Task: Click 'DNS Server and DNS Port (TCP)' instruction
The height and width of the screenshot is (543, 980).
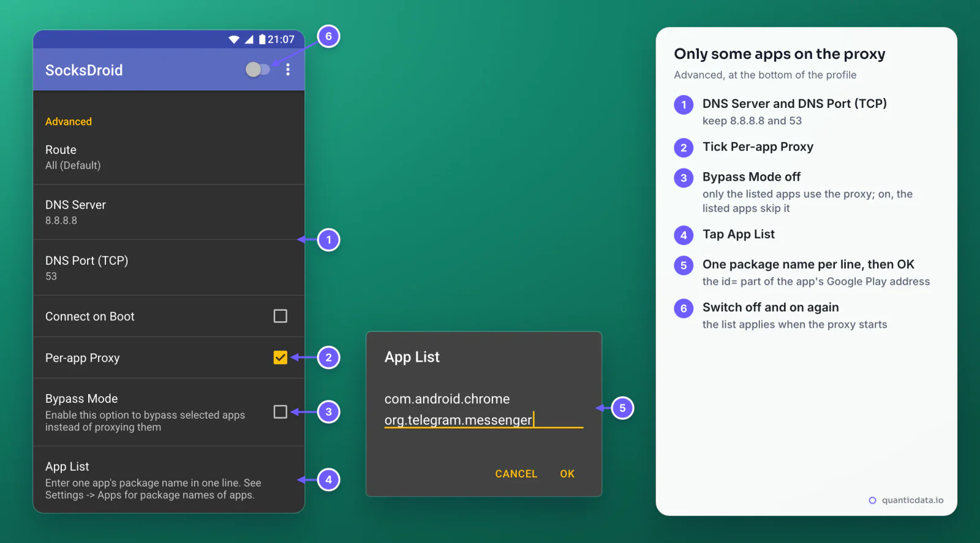Action: pyautogui.click(x=794, y=104)
